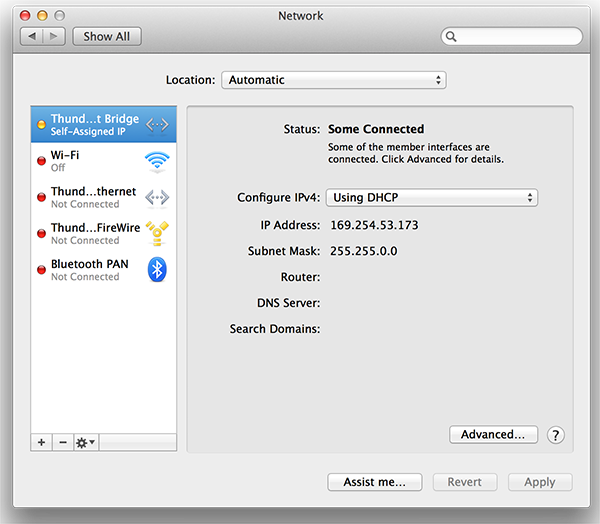Viewport: 600px width, 524px height.
Task: Select the Wi-Fi service
Action: point(103,161)
